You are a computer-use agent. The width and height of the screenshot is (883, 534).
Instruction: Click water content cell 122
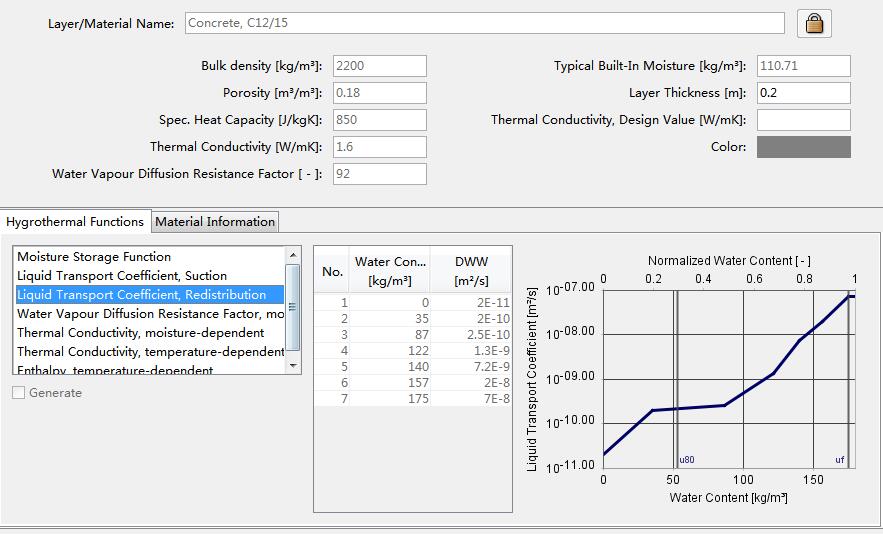coord(390,350)
